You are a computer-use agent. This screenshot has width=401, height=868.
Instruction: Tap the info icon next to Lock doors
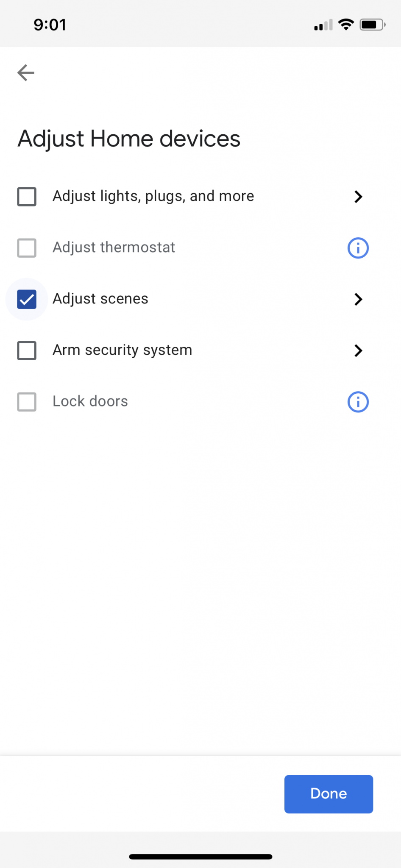pos(358,402)
